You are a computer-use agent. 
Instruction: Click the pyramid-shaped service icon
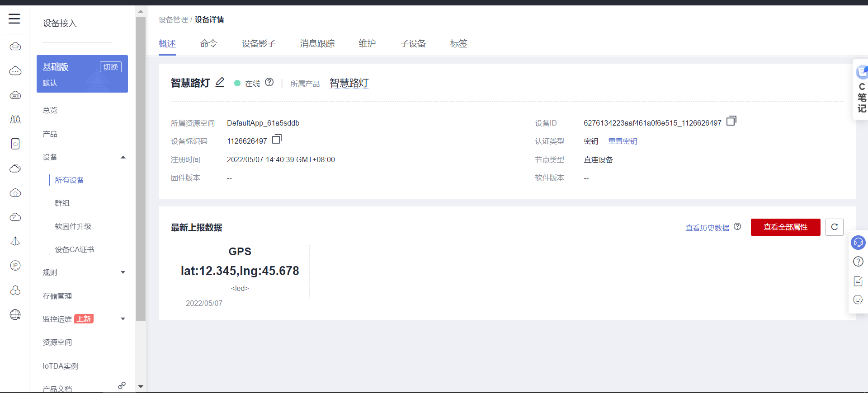15,241
